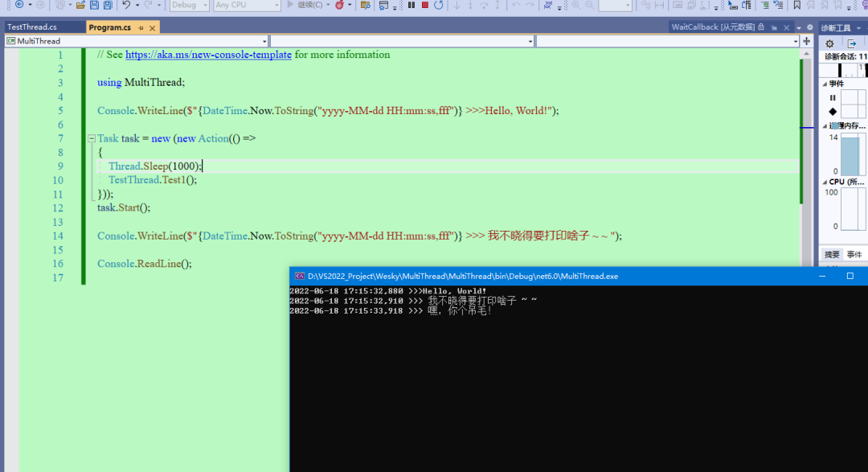The width and height of the screenshot is (868, 472).
Task: Click the diagnostic session timeline ruler
Action: 844,70
